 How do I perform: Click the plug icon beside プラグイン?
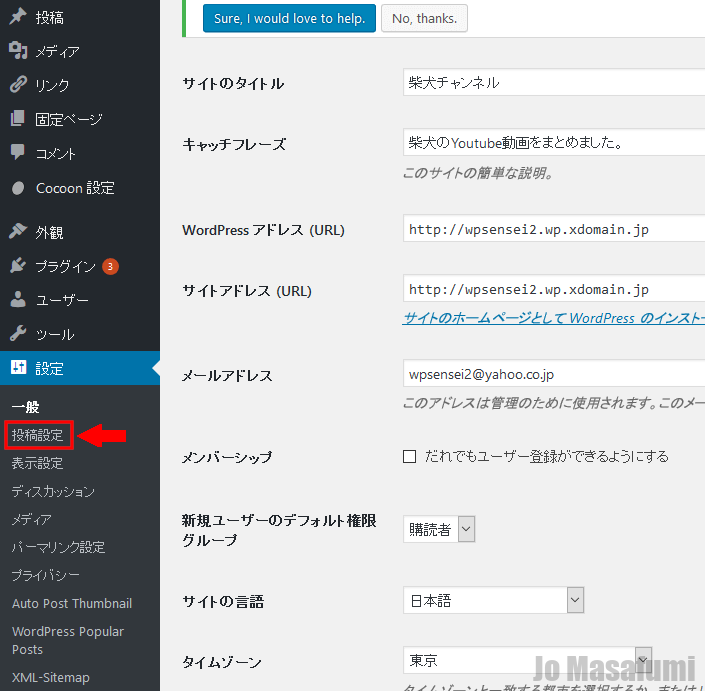pyautogui.click(x=18, y=265)
